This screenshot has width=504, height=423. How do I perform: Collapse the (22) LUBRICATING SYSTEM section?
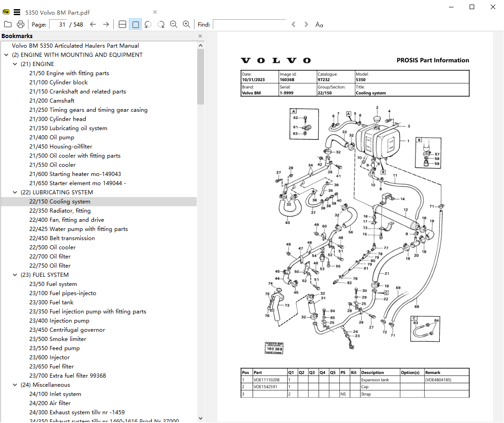[15, 192]
